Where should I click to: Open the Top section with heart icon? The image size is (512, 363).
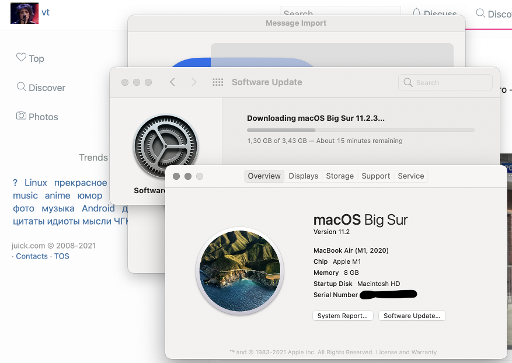[30, 58]
